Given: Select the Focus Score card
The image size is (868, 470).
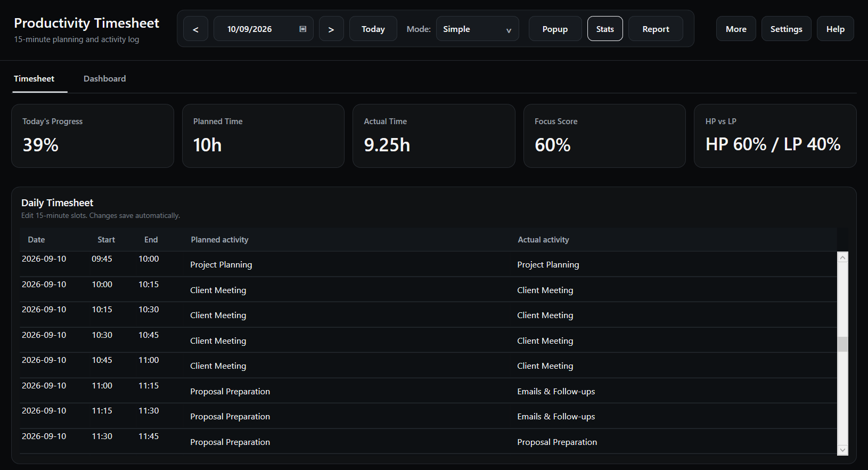Looking at the screenshot, I should click(x=604, y=136).
